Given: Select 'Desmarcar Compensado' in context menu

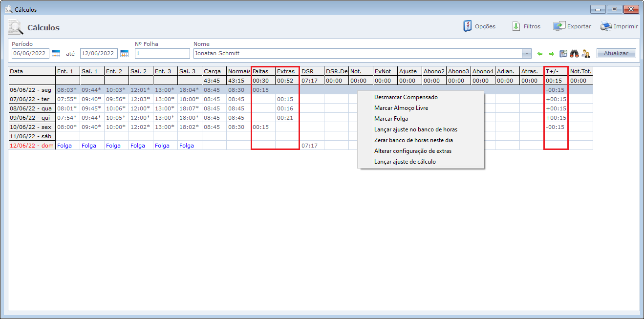Looking at the screenshot, I should coord(406,97).
